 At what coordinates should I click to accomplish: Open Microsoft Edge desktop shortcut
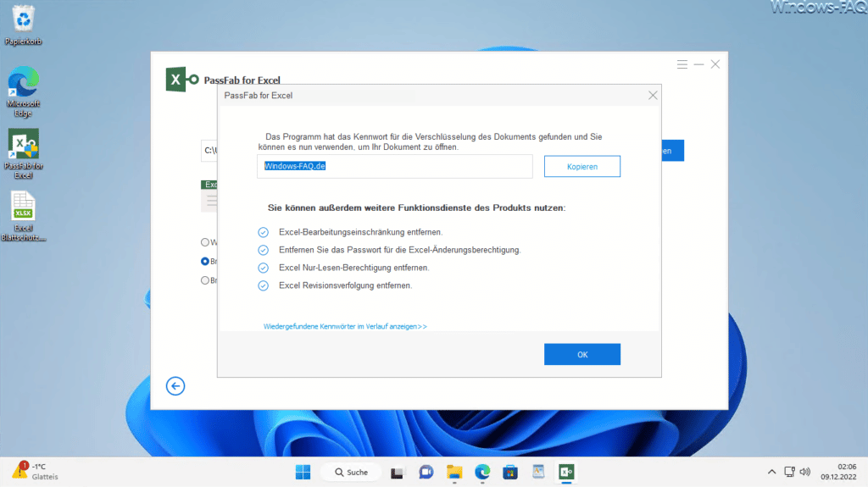(23, 91)
